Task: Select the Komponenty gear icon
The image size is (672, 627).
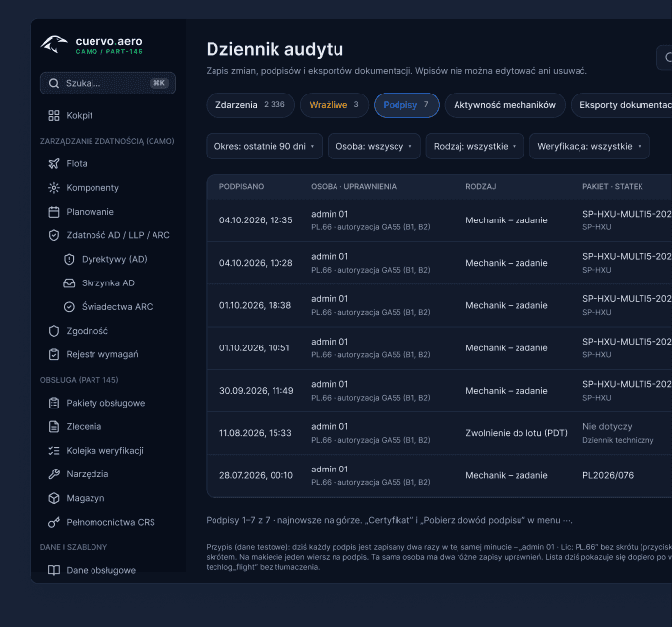Action: pos(54,188)
